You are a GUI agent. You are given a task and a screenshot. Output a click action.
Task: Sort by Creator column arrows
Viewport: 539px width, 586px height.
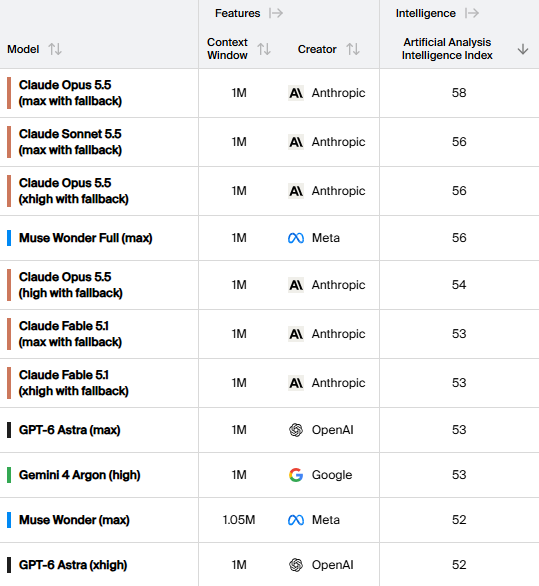(353, 49)
